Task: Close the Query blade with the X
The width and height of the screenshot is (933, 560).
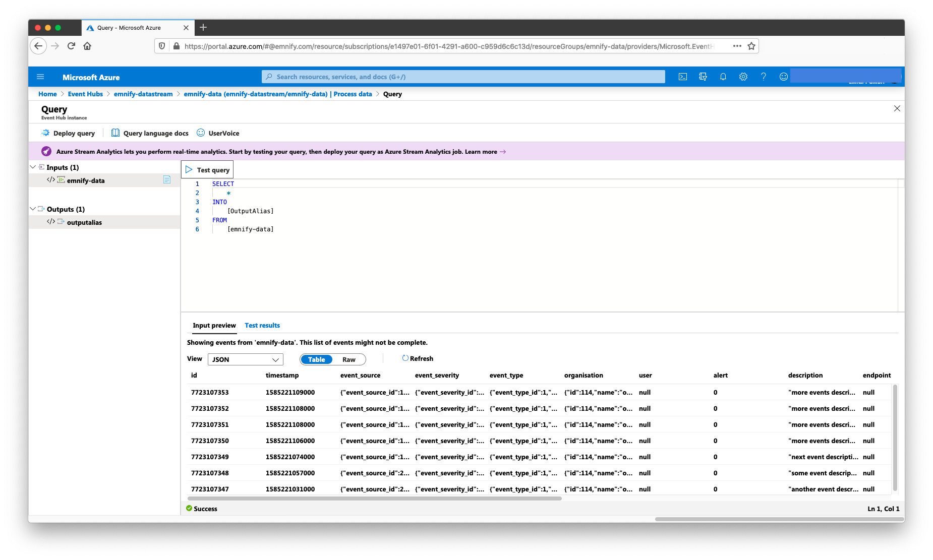Action: coord(897,108)
